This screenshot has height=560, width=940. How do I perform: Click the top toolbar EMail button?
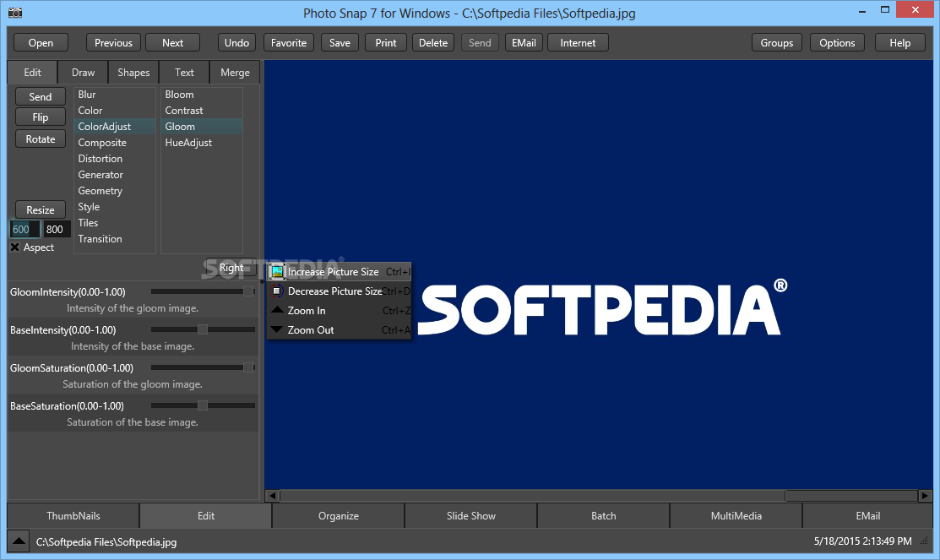pos(524,42)
